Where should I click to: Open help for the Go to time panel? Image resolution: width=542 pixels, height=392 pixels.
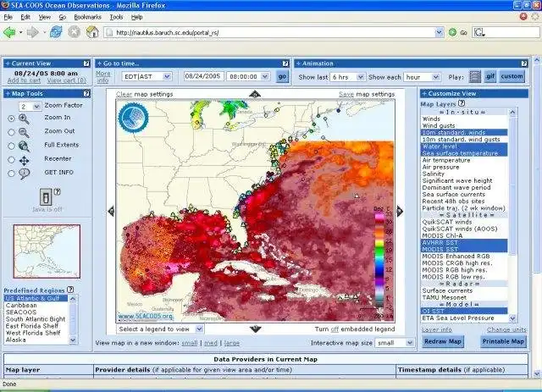285,63
